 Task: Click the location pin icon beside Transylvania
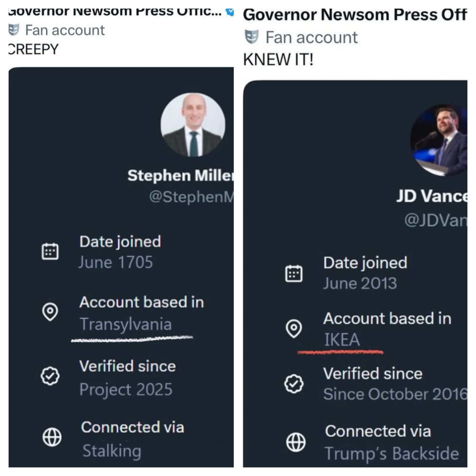click(50, 312)
